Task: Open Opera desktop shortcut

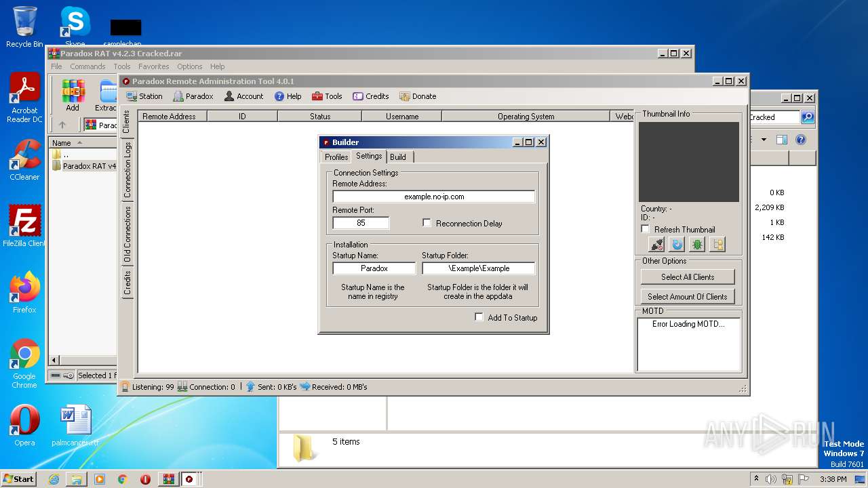Action: pyautogui.click(x=24, y=426)
